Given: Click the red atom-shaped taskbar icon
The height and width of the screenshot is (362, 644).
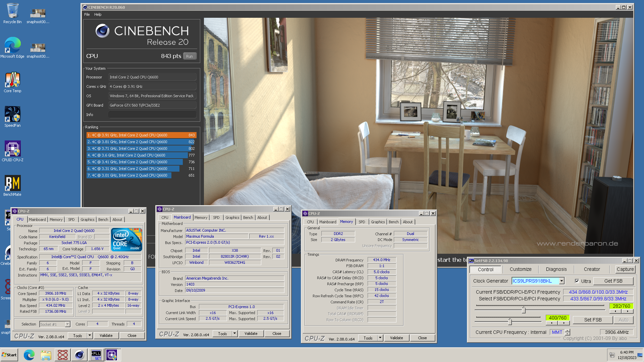Looking at the screenshot, I should click(63, 355).
